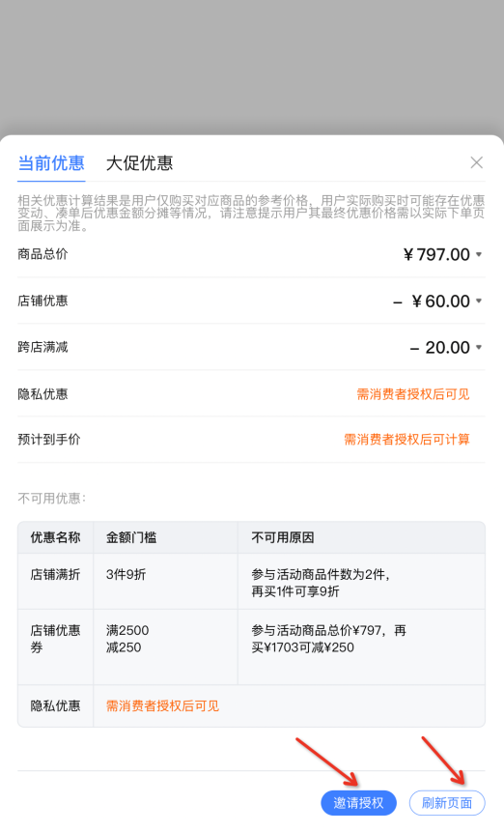504x833 pixels.
Task: Switch to 大促优惠 tab
Action: click(x=140, y=163)
